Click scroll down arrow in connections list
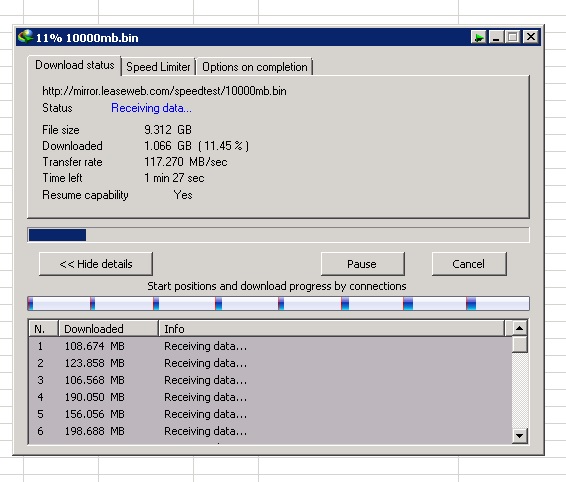The width and height of the screenshot is (566, 482). (519, 436)
